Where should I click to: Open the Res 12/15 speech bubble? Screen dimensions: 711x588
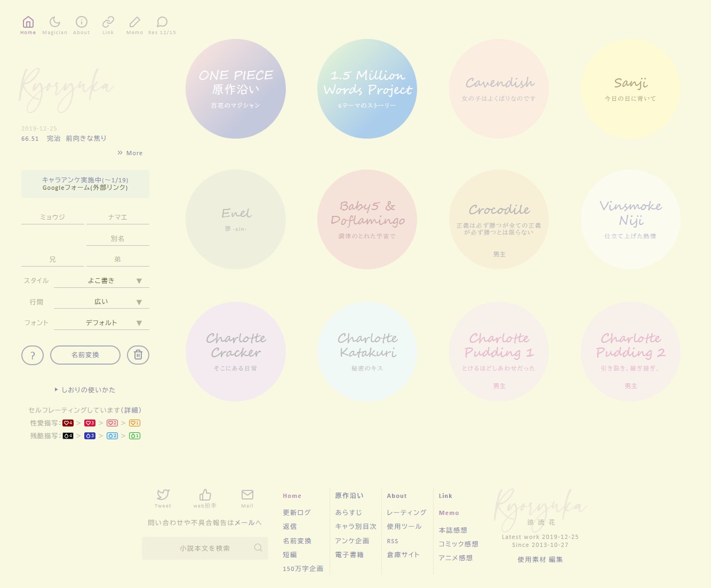click(162, 22)
